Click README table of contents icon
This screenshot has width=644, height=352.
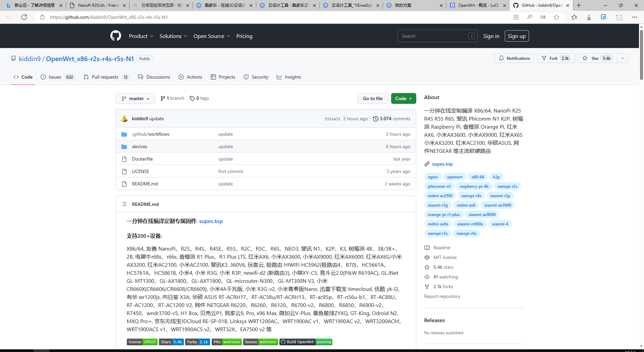[x=124, y=204]
